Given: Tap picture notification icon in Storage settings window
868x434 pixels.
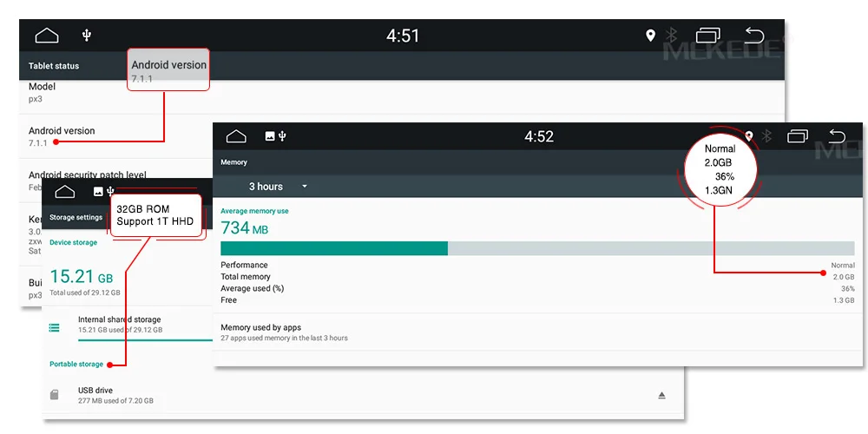Looking at the screenshot, I should [x=98, y=192].
